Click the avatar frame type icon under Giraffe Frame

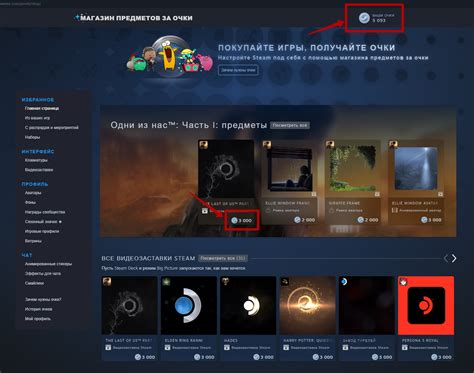(x=331, y=210)
